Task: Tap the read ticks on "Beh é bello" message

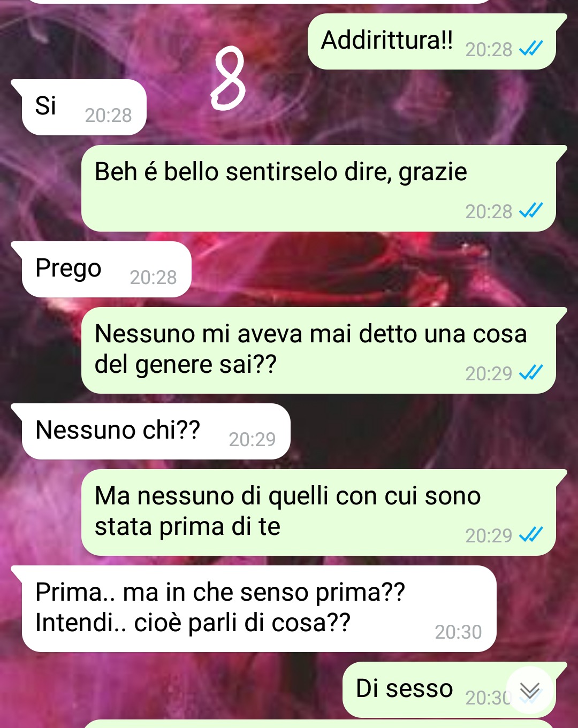Action: coord(531,211)
